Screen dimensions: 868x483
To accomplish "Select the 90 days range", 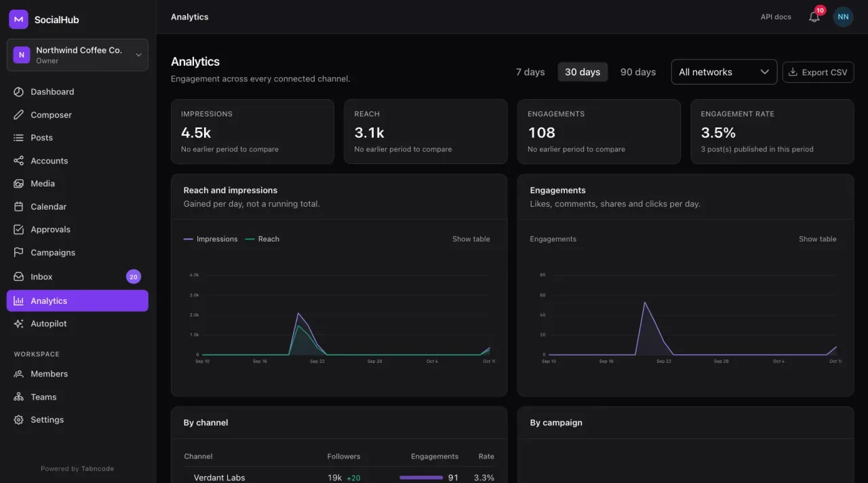I will point(638,72).
